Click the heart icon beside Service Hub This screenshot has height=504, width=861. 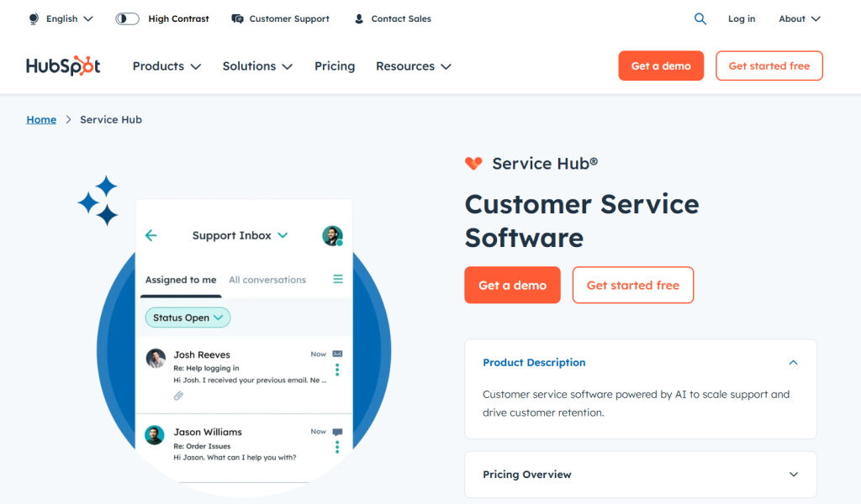click(x=473, y=163)
